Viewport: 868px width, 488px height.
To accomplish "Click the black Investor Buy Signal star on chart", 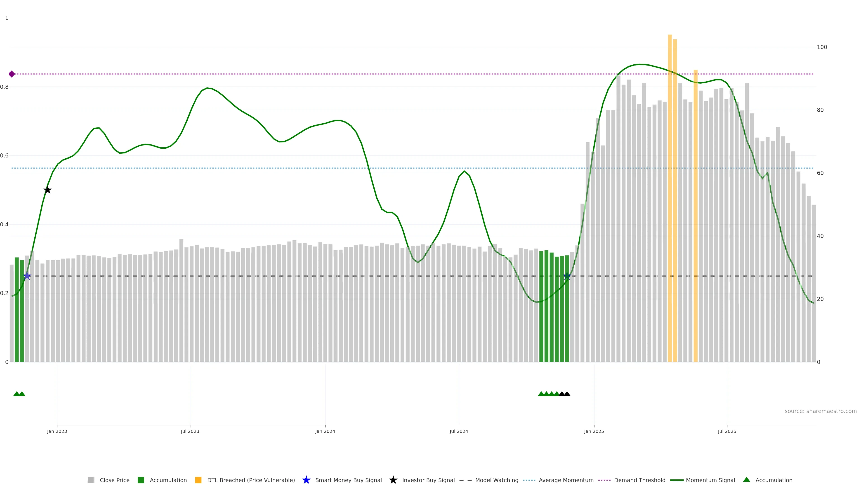I will pyautogui.click(x=47, y=190).
